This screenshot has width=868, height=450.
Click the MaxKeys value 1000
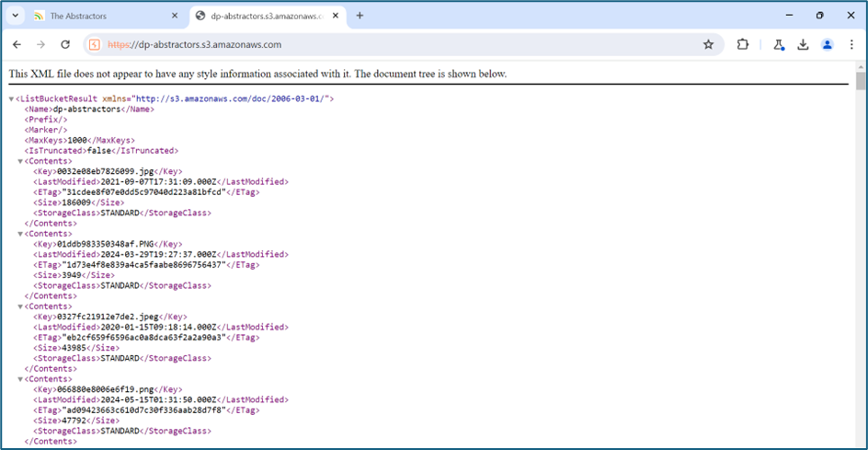click(77, 140)
